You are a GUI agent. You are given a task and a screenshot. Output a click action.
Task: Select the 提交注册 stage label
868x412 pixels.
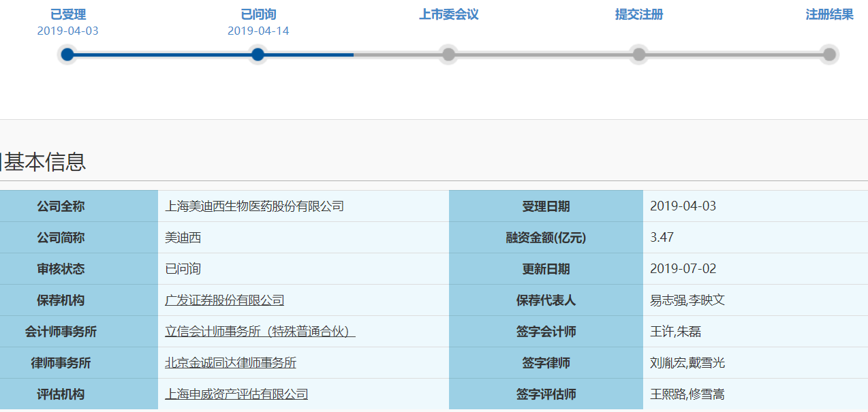click(639, 14)
